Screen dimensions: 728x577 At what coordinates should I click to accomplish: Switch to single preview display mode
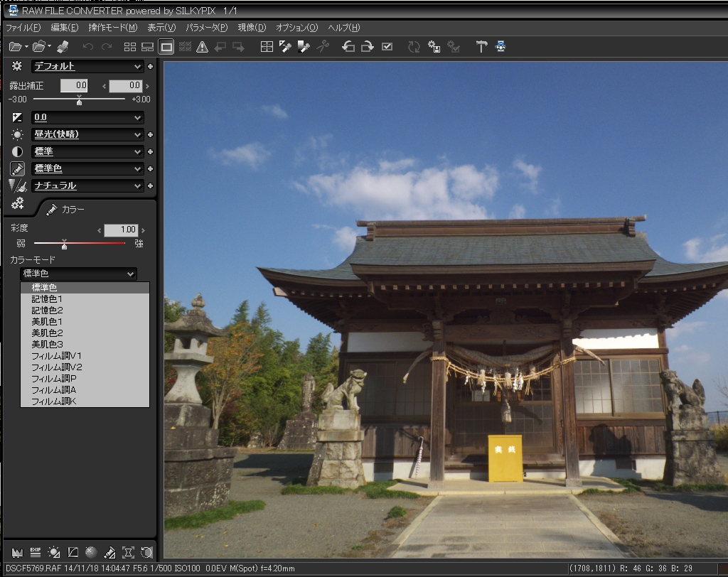[x=166, y=47]
